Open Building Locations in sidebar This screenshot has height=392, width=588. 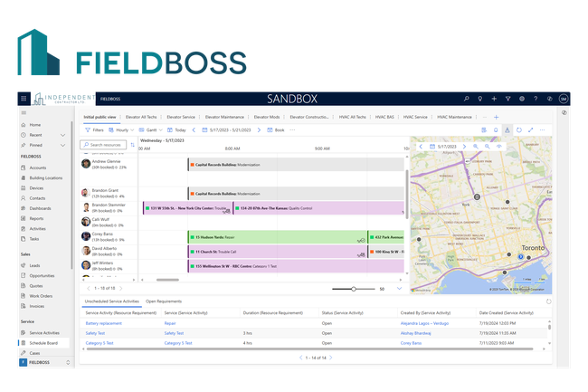(46, 177)
